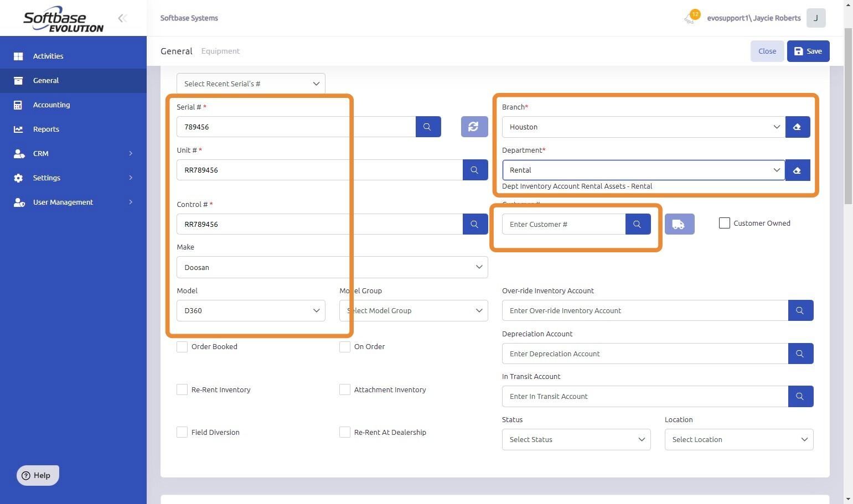Click the Reports chart icon
The width and height of the screenshot is (853, 504).
click(18, 129)
